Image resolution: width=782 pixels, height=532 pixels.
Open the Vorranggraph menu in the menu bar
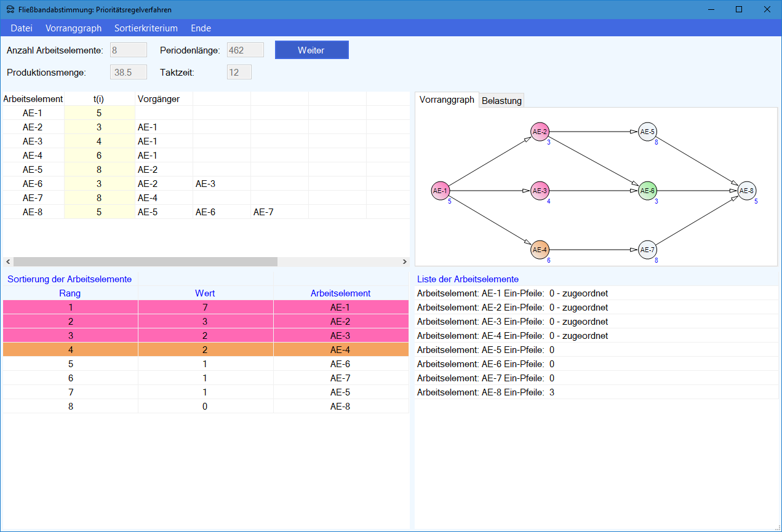point(73,28)
